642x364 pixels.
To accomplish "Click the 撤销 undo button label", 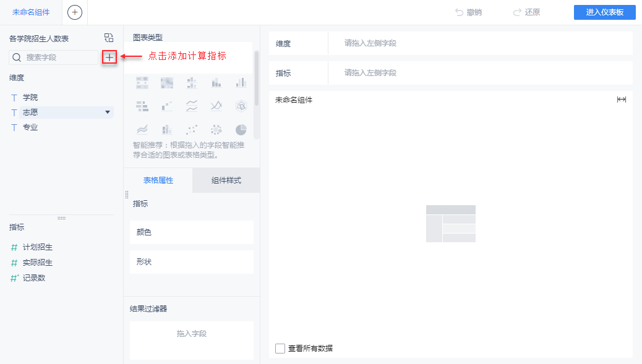I will point(474,12).
